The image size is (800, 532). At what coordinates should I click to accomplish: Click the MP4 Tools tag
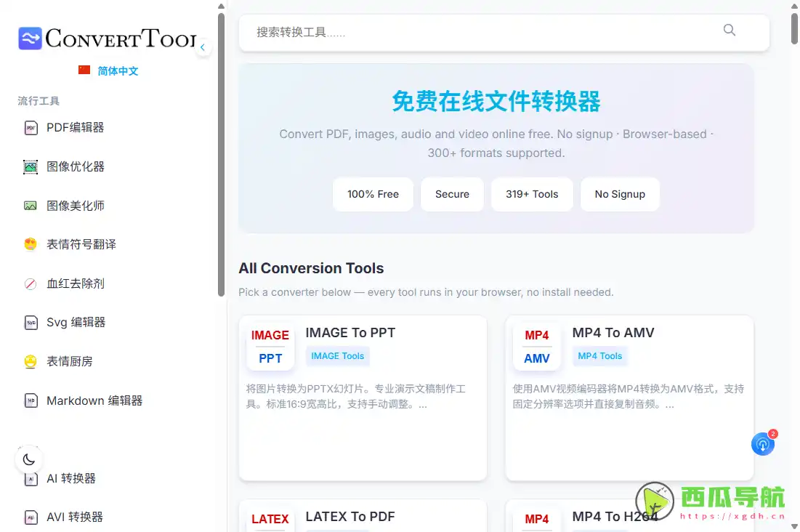600,356
